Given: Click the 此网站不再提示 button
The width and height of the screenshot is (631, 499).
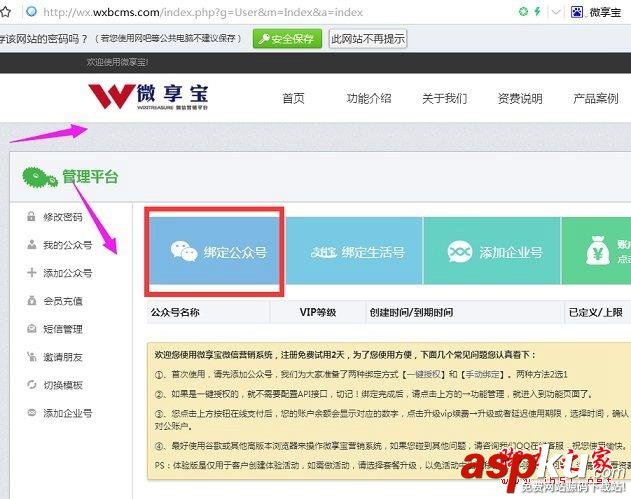Looking at the screenshot, I should click(x=368, y=39).
